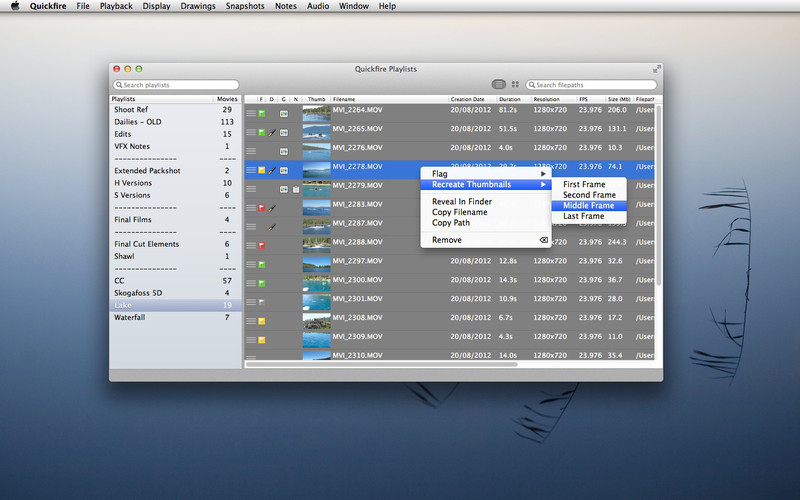Viewport: 800px width, 500px height.
Task: Click the brush icon on MVI_2278.MOV
Action: pyautogui.click(x=272, y=170)
